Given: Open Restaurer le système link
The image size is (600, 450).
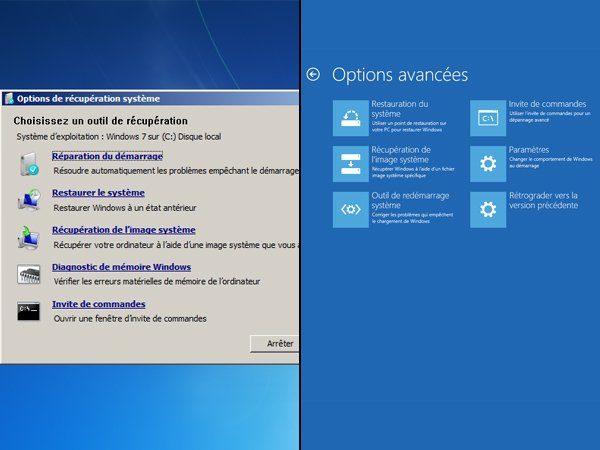Looking at the screenshot, I should (x=98, y=193).
